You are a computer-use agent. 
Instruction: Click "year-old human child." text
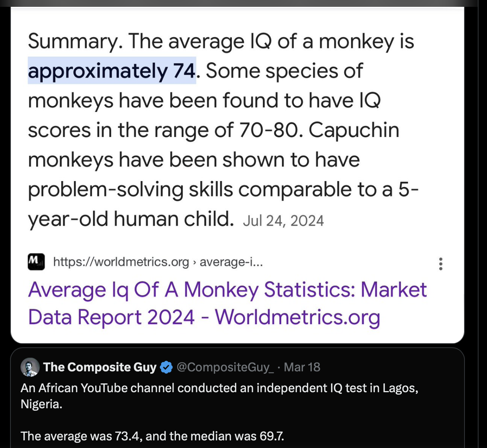pos(131,219)
